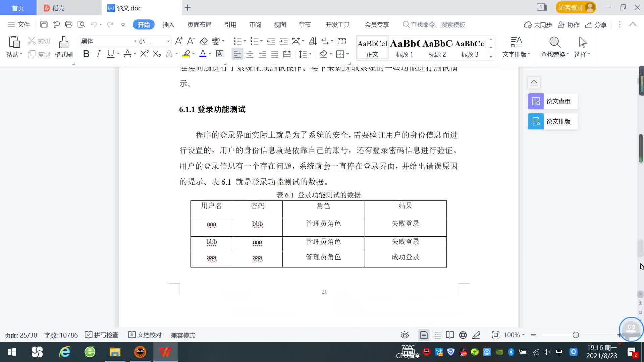The height and width of the screenshot is (362, 644).
Task: Clear formatting with the eraser icon
Action: tap(204, 41)
